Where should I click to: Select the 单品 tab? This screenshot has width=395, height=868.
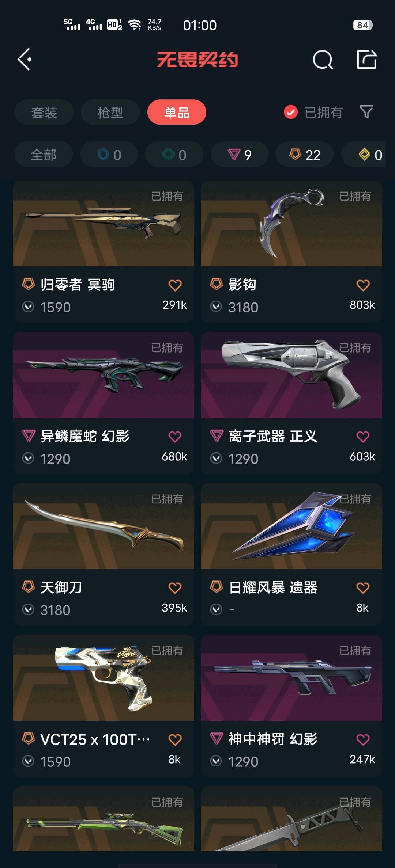(177, 112)
